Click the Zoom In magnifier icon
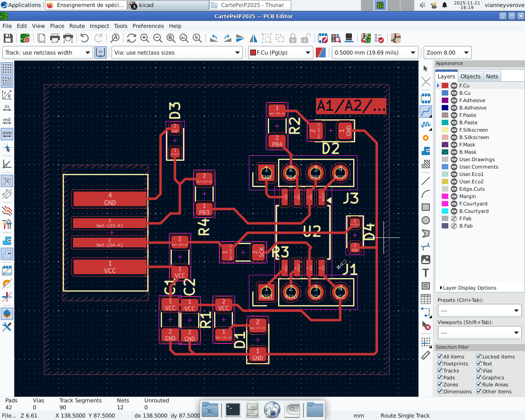The height and width of the screenshot is (420, 525). point(145,38)
